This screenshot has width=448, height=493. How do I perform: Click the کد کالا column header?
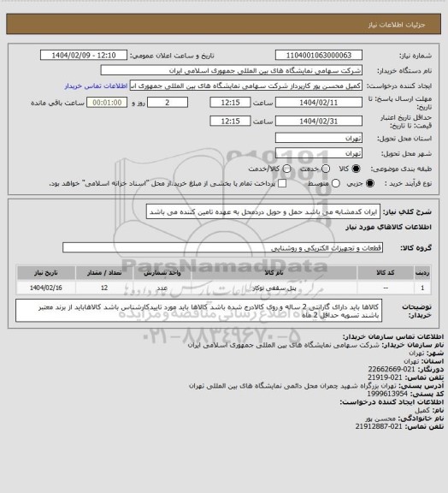(x=386, y=272)
